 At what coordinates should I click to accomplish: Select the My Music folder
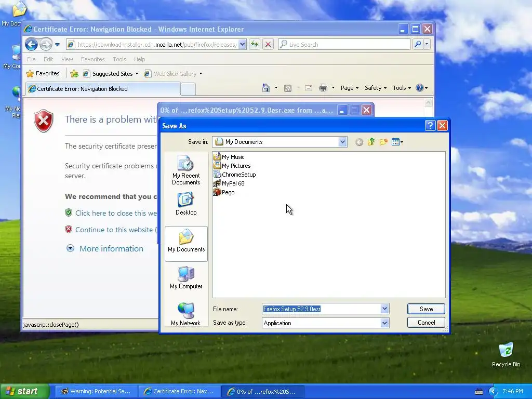(229, 157)
